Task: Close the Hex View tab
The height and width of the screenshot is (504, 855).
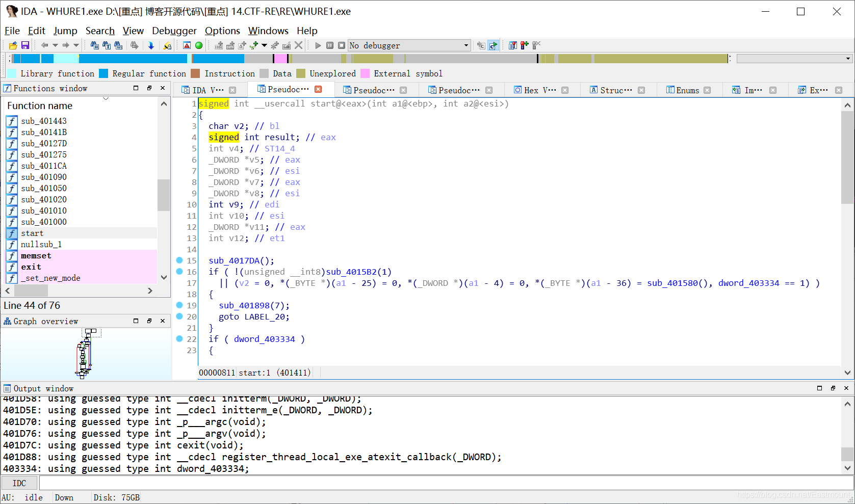Action: tap(565, 90)
